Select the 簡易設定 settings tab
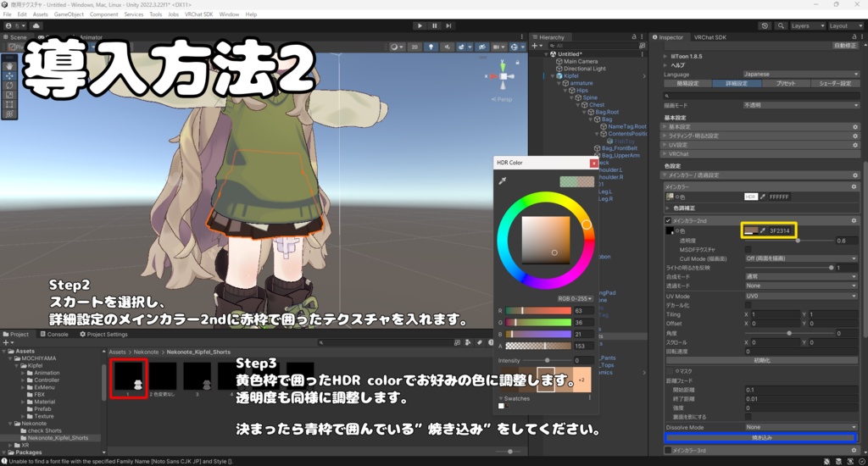This screenshot has height=466, width=868. click(x=687, y=84)
